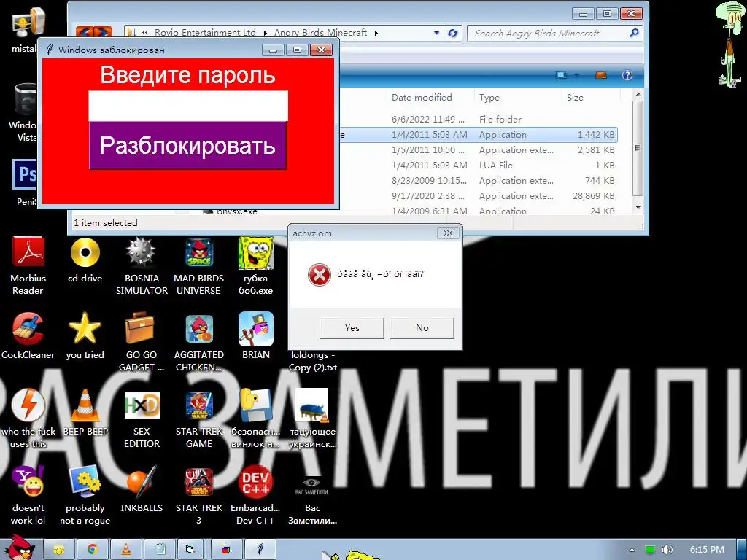
Task: Open BEEP BEEP traffic cone icon
Action: click(85, 413)
